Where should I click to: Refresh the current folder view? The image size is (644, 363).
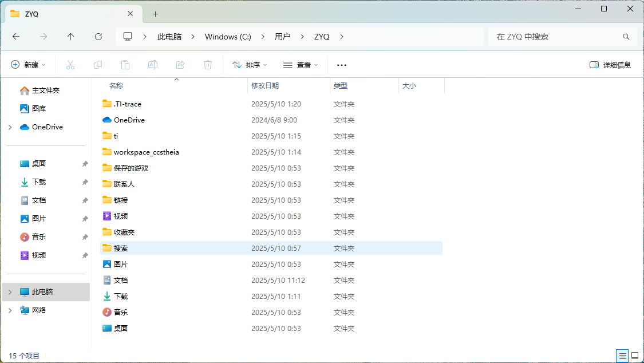click(x=98, y=36)
